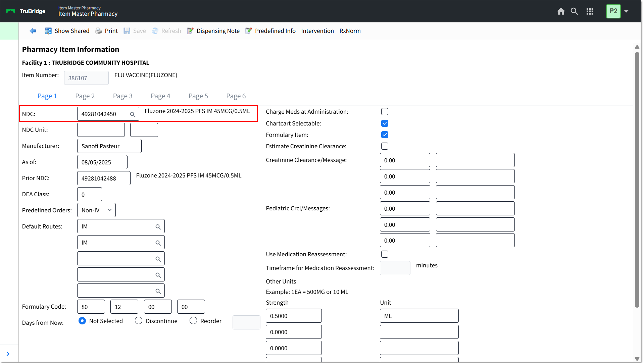Click Formulary Code field 80
The height and width of the screenshot is (364, 643).
coord(91,307)
